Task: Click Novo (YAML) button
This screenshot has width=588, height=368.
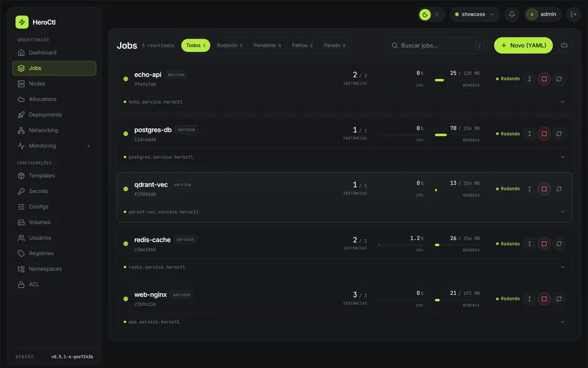Action: click(523, 45)
